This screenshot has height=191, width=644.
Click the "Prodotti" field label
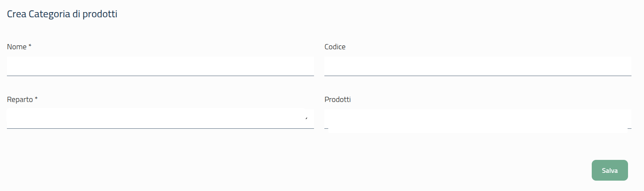[337, 99]
